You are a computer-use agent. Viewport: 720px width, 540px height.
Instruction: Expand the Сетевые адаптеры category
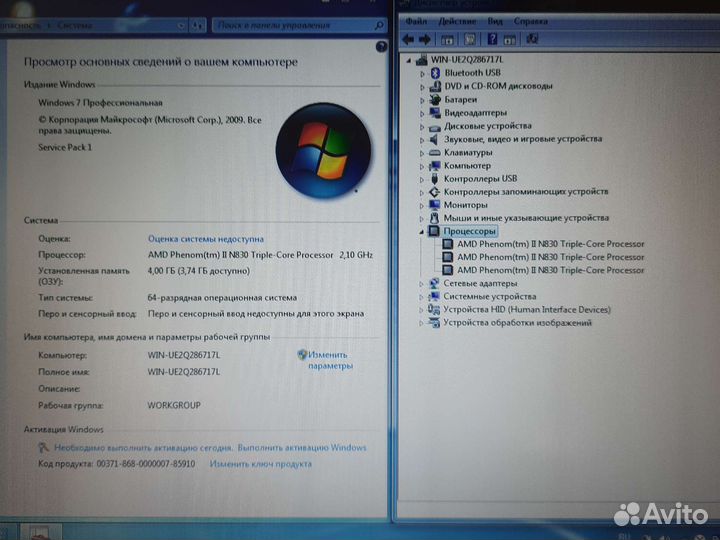pos(423,284)
